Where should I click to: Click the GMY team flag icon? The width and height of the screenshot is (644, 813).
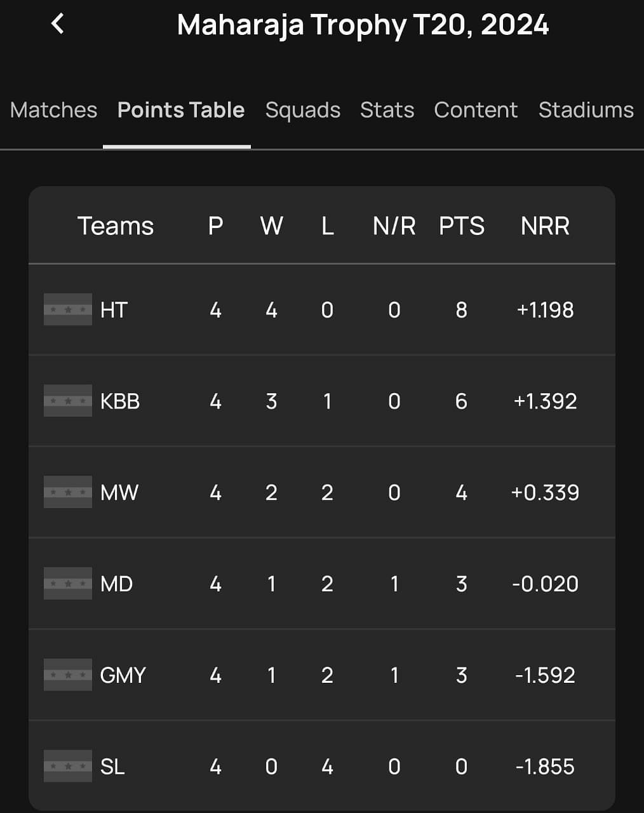tap(68, 675)
